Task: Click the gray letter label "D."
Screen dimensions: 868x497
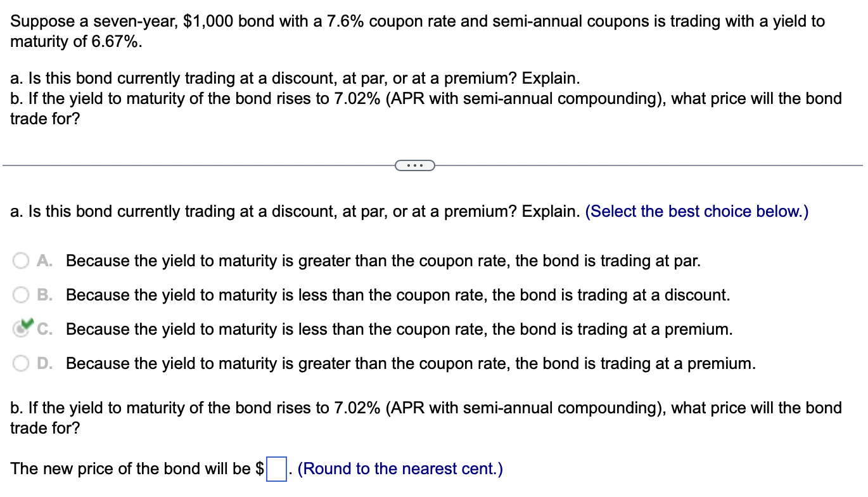Action: click(x=43, y=363)
